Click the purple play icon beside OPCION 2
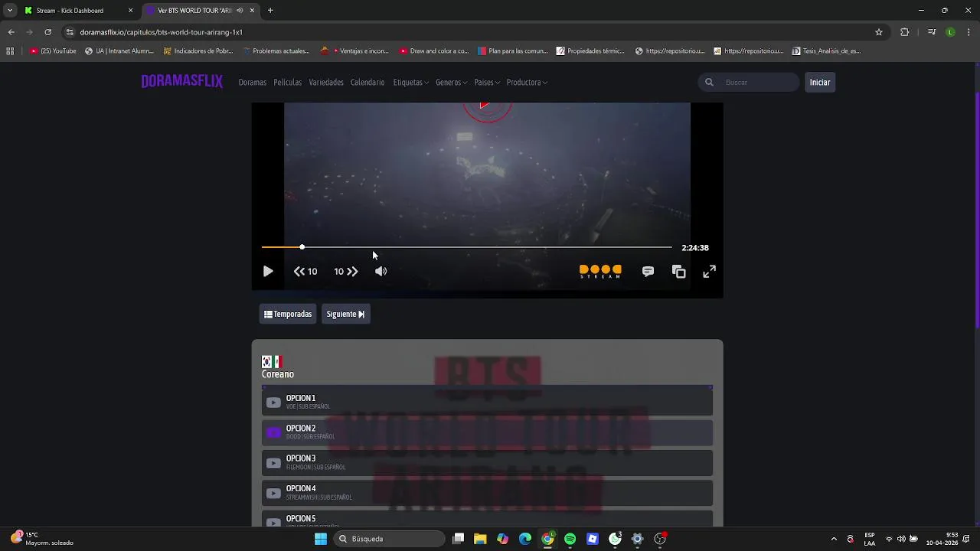The height and width of the screenshot is (551, 980). [x=273, y=432]
